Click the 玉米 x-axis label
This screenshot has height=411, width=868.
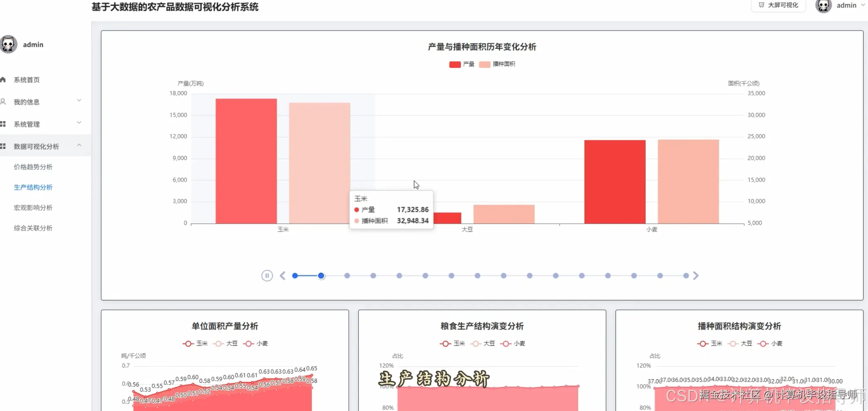tap(283, 230)
